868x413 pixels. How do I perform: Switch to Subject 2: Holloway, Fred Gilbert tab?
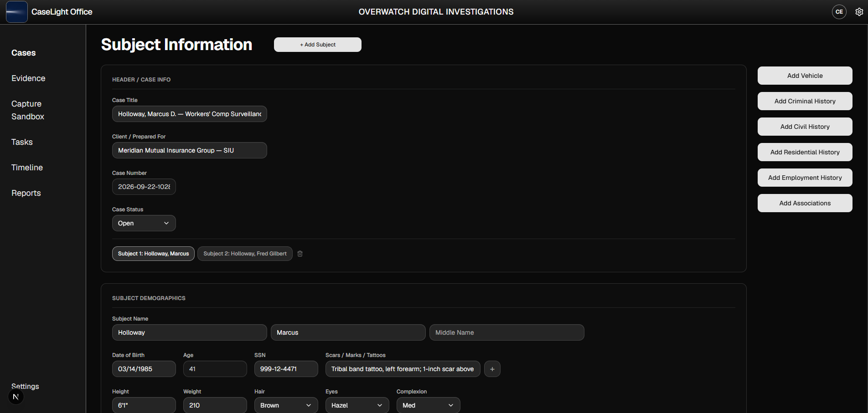[x=245, y=254]
